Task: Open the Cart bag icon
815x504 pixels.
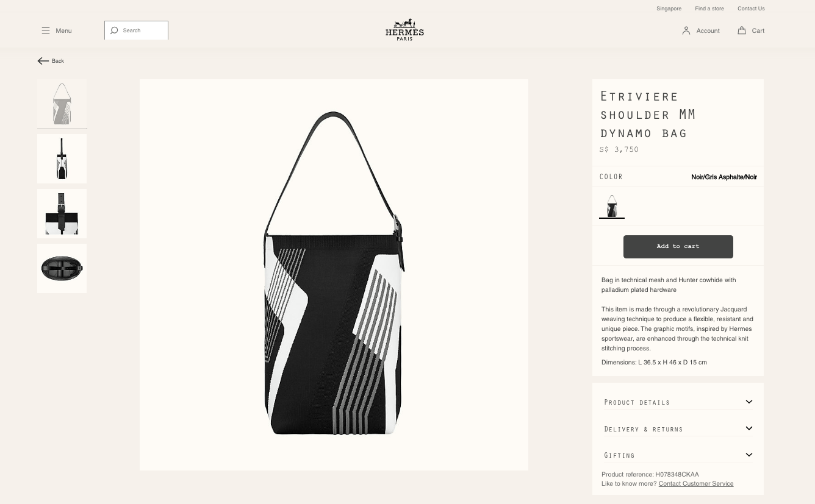Action: pyautogui.click(x=742, y=30)
